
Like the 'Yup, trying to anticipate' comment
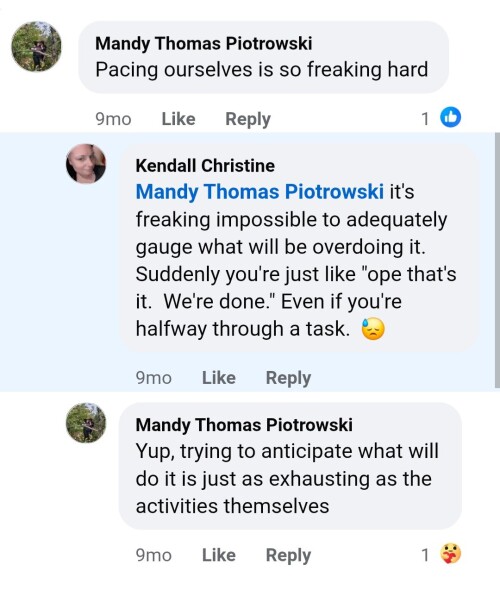point(219,555)
